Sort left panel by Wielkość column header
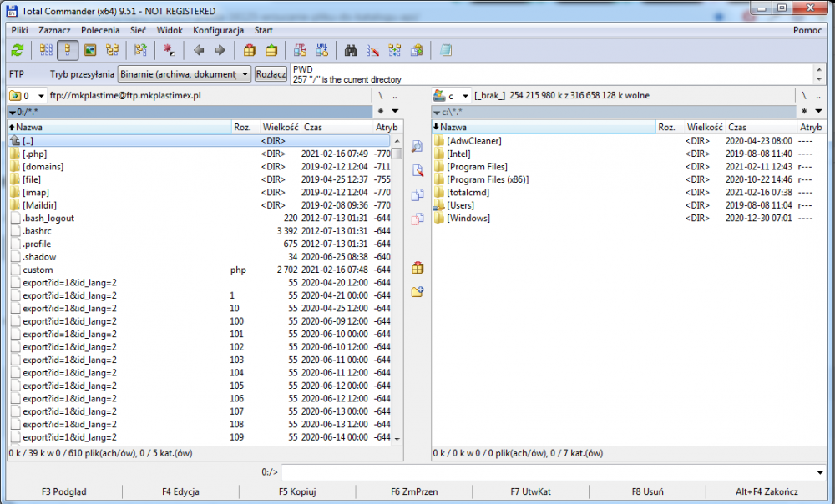This screenshot has height=504, width=835. (280, 127)
